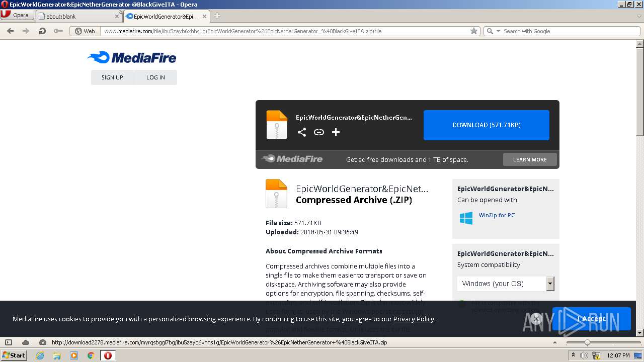
Task: Click the Opera taskbar button
Action: [108, 355]
